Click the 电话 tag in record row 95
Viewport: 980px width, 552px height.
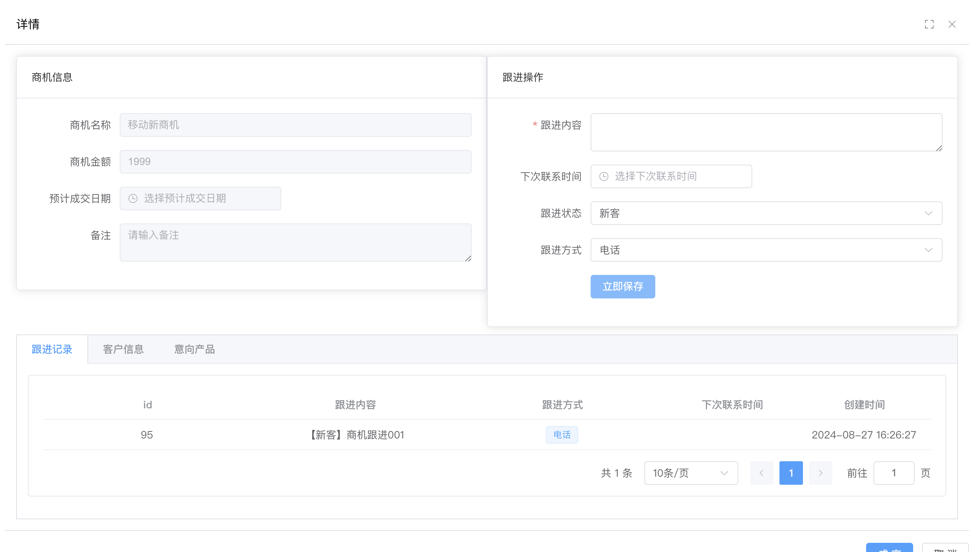[x=562, y=435]
